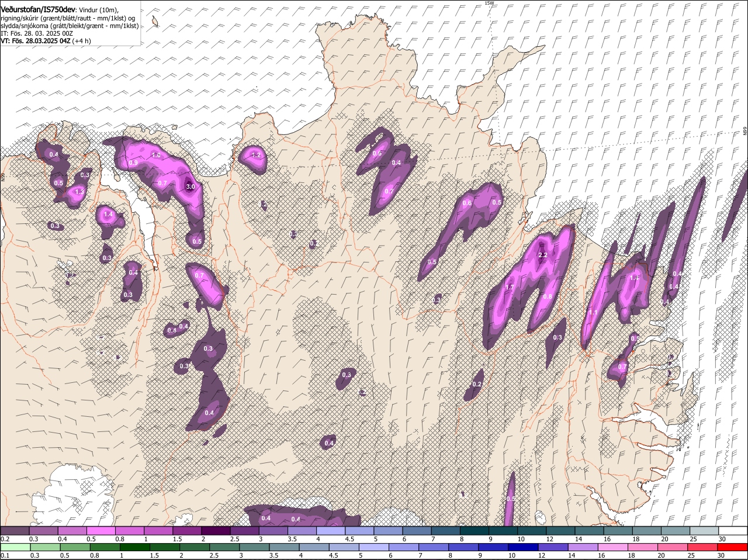Click the 25 value label in the upper legend

click(694, 539)
